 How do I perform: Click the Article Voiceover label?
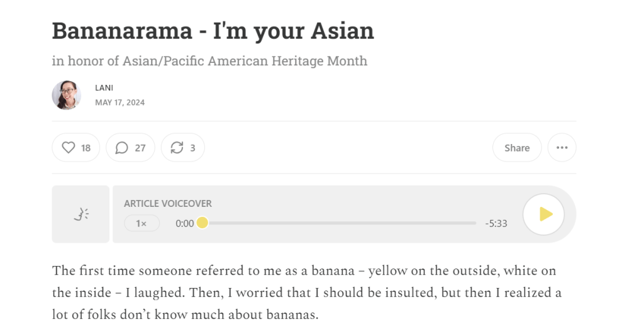[x=167, y=204]
